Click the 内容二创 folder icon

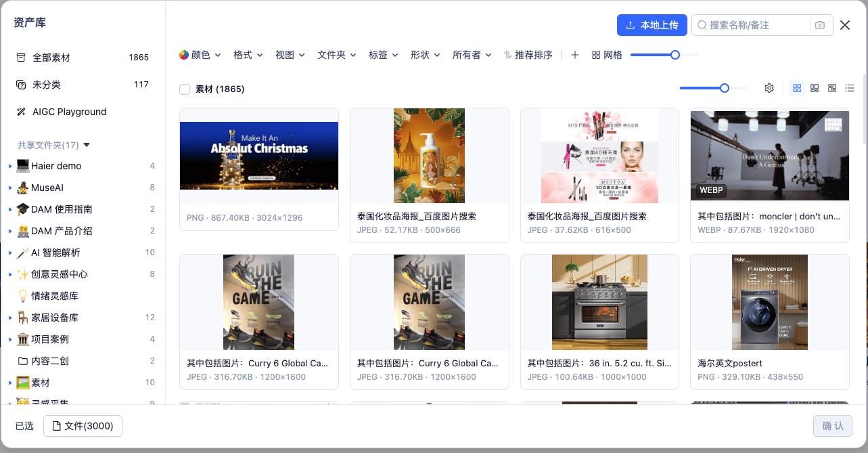(x=23, y=361)
